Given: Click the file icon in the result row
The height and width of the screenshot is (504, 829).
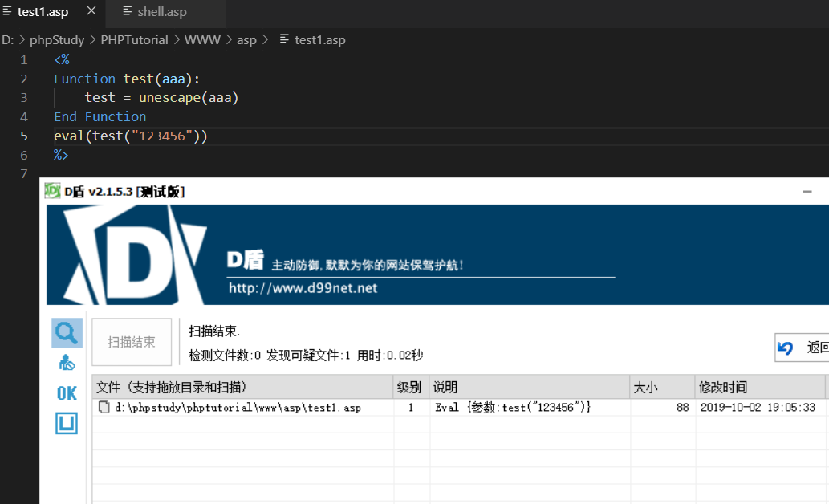Looking at the screenshot, I should 104,407.
